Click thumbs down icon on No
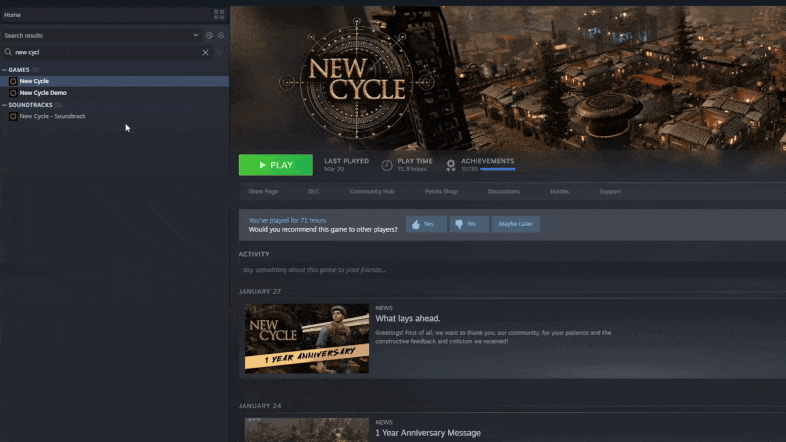The width and height of the screenshot is (786, 442). point(459,225)
